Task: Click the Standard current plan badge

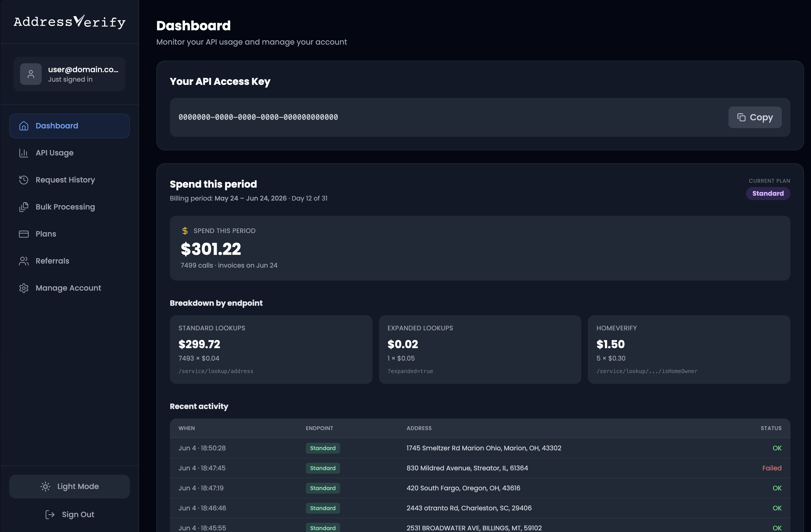Action: point(768,194)
